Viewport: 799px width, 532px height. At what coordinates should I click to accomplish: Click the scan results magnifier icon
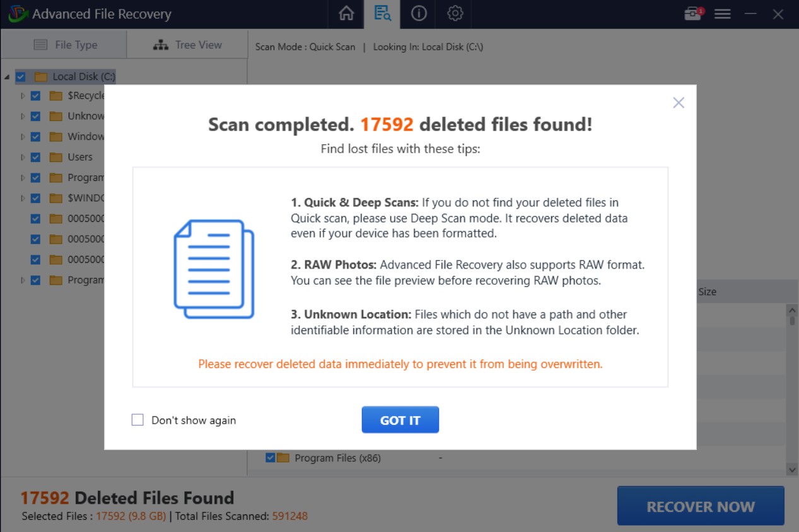[x=382, y=13]
